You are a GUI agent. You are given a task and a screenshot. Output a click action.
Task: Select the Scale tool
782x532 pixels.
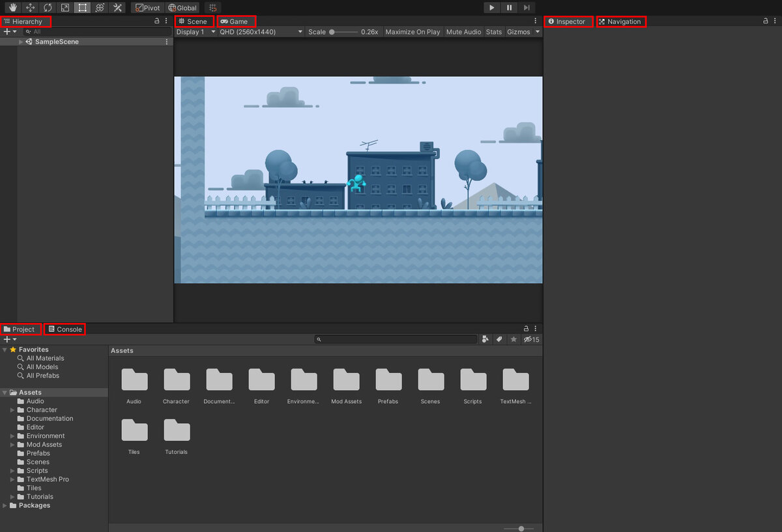click(x=65, y=8)
